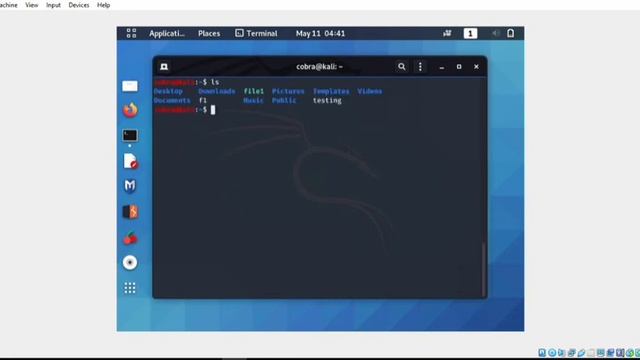The height and width of the screenshot is (360, 640).
Task: Click the Activities overview icon in top bar
Action: [x=131, y=33]
